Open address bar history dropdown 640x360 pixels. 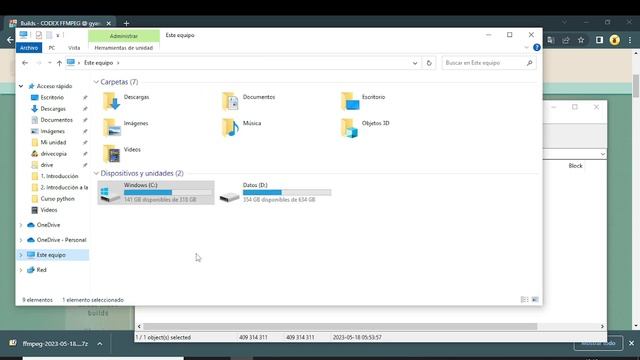[x=415, y=63]
